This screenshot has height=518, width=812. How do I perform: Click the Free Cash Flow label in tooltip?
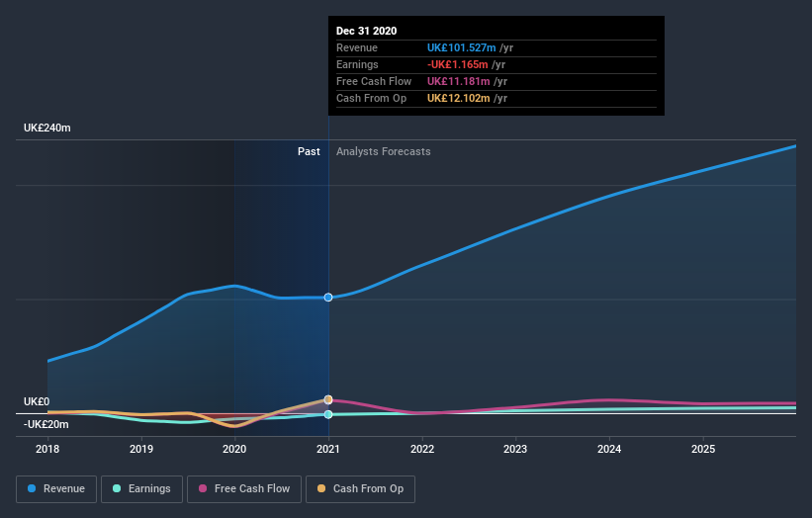click(374, 81)
